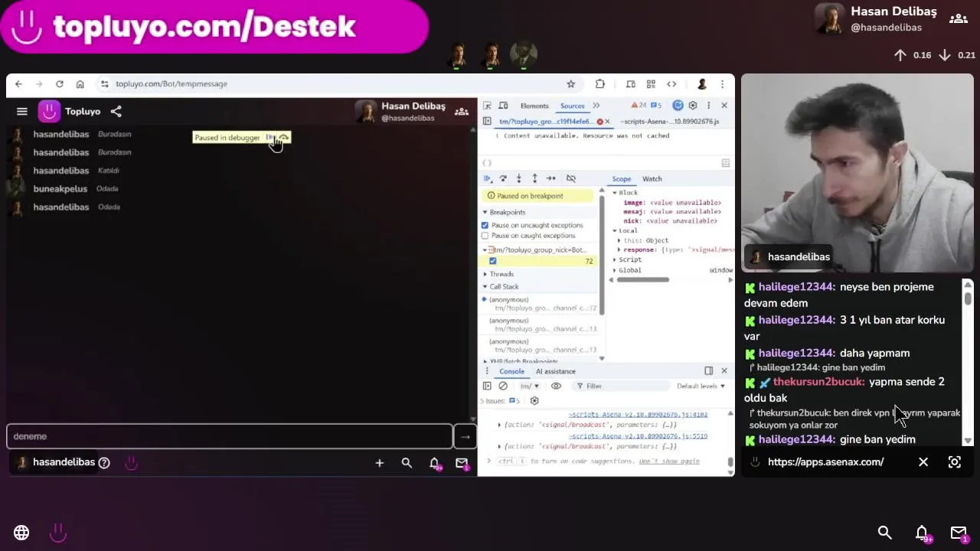The width and height of the screenshot is (980, 551).
Task: Click Don't show again link in console
Action: click(x=669, y=461)
